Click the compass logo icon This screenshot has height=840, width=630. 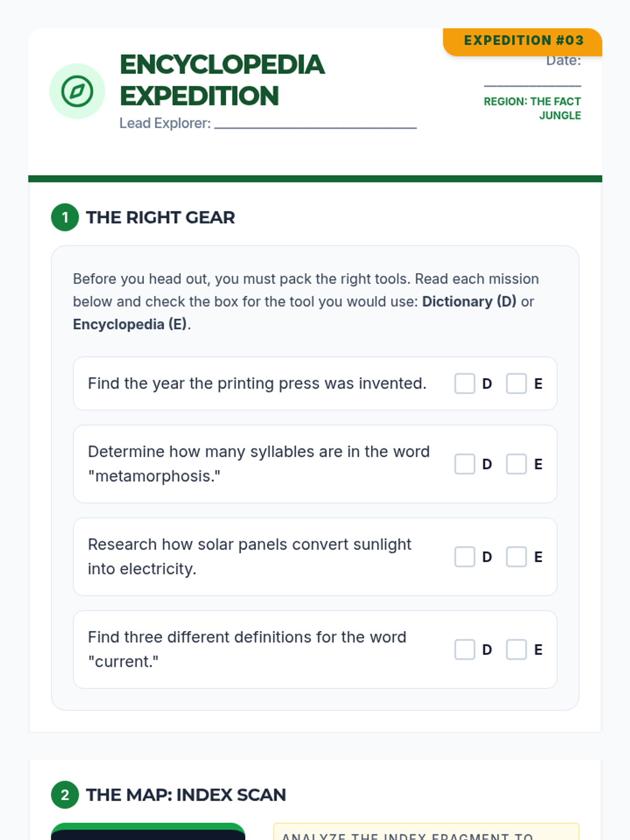(x=77, y=91)
